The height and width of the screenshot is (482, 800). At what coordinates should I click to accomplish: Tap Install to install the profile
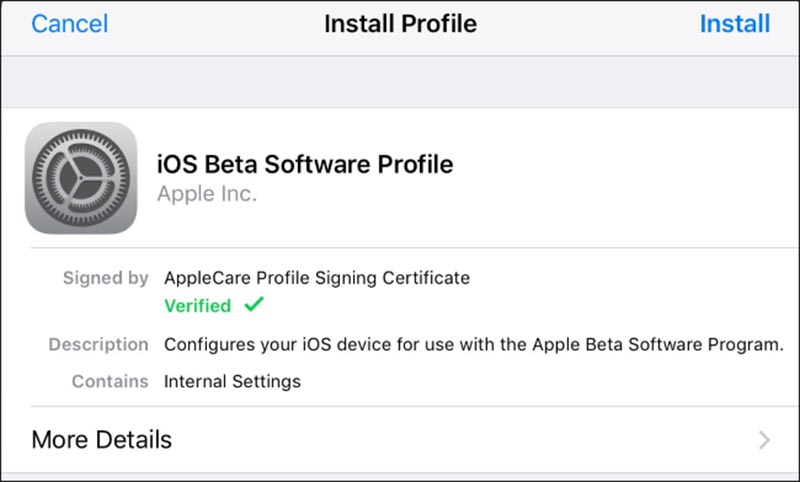735,24
